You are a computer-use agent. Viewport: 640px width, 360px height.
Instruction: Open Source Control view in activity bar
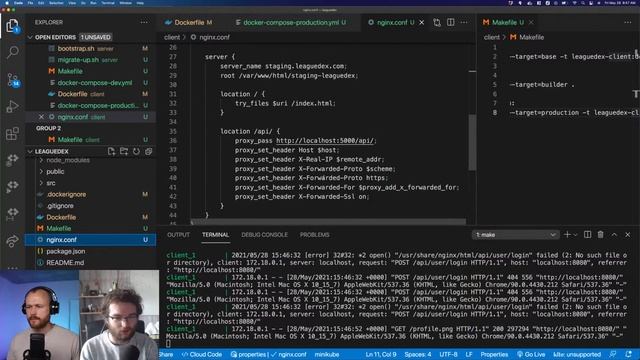[x=13, y=80]
